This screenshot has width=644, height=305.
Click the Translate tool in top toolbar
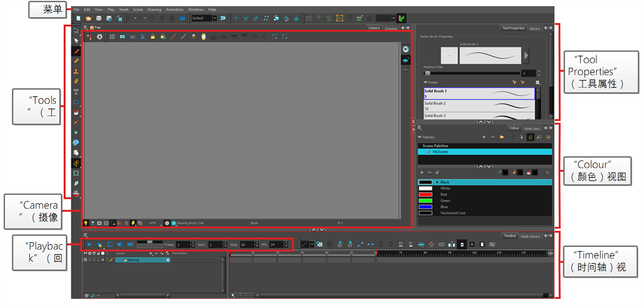(x=236, y=18)
